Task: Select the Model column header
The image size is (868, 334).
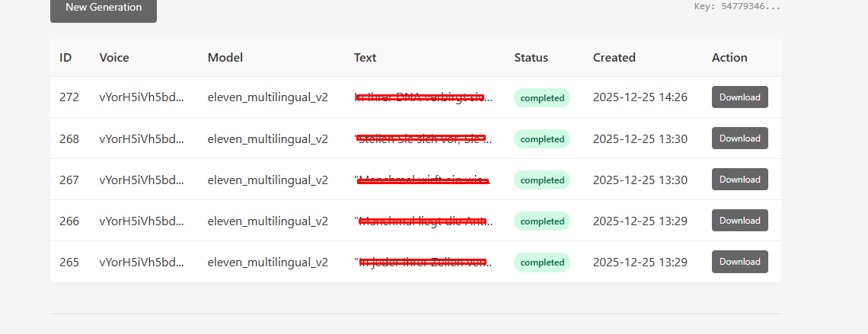Action: click(x=225, y=58)
